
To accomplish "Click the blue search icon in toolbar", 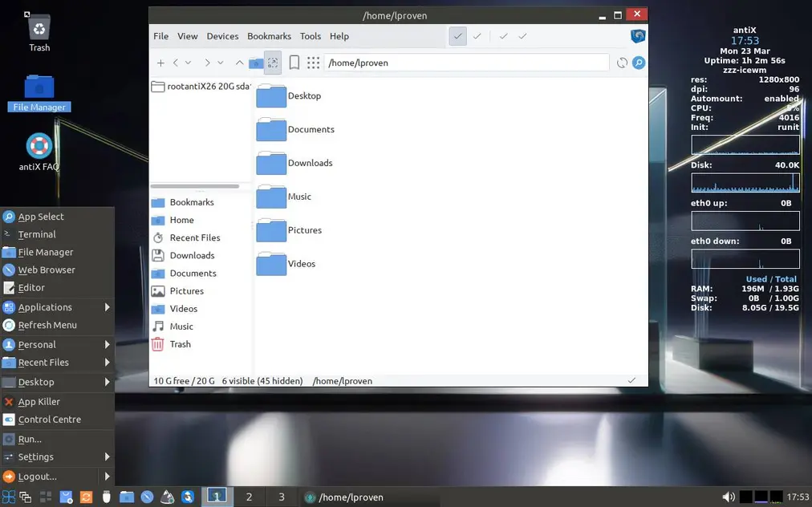I will click(x=639, y=63).
